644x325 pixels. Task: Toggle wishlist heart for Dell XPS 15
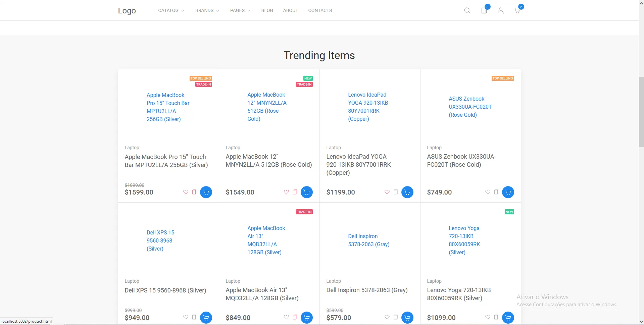(x=186, y=317)
